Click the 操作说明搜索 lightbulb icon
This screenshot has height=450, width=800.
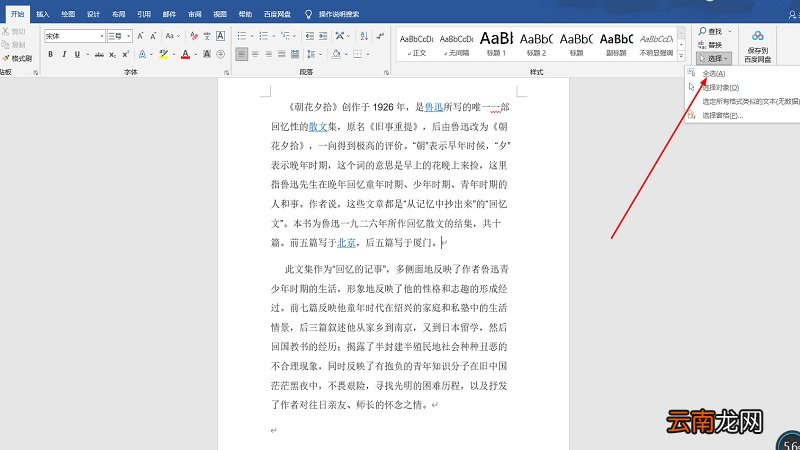[308, 14]
